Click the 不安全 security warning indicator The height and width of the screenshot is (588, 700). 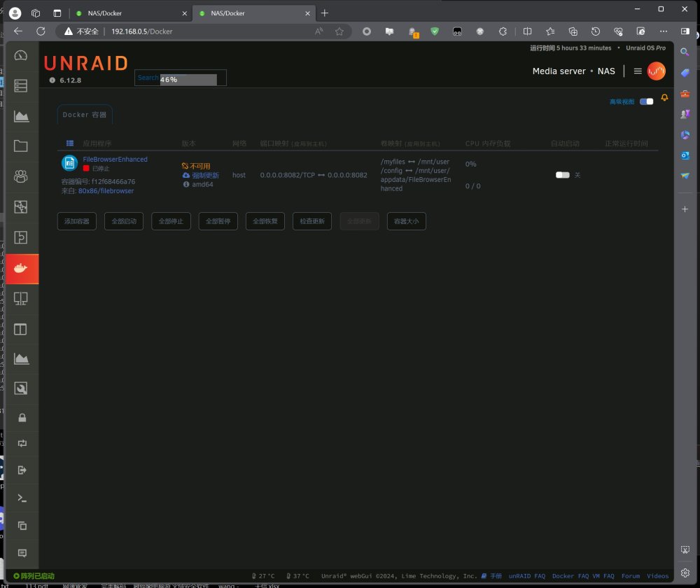(x=81, y=31)
